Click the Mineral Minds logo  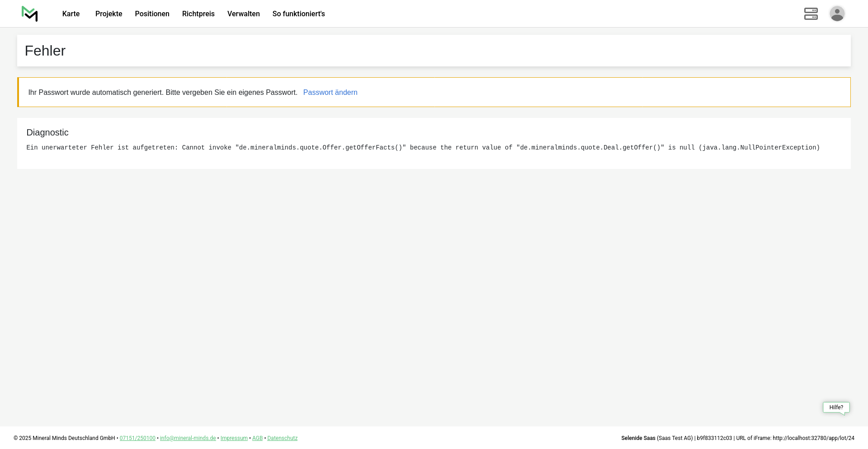click(29, 14)
